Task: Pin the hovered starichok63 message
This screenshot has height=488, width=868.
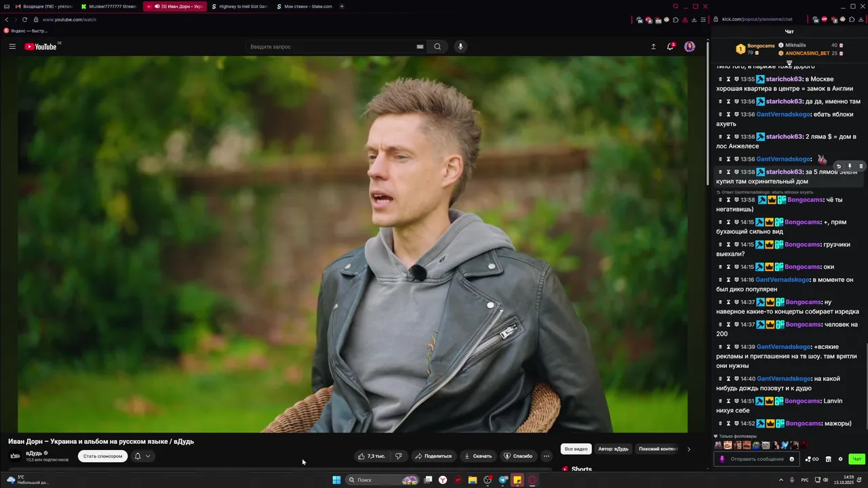Action: [x=850, y=166]
